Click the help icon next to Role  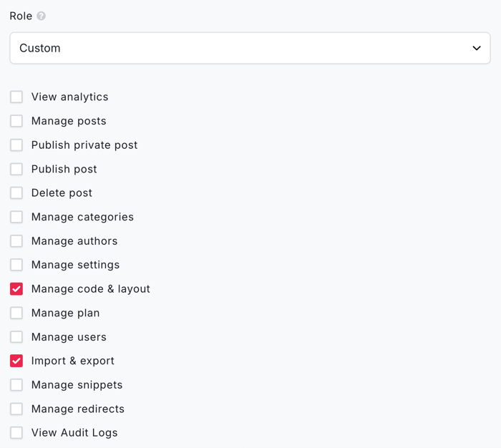[x=42, y=16]
